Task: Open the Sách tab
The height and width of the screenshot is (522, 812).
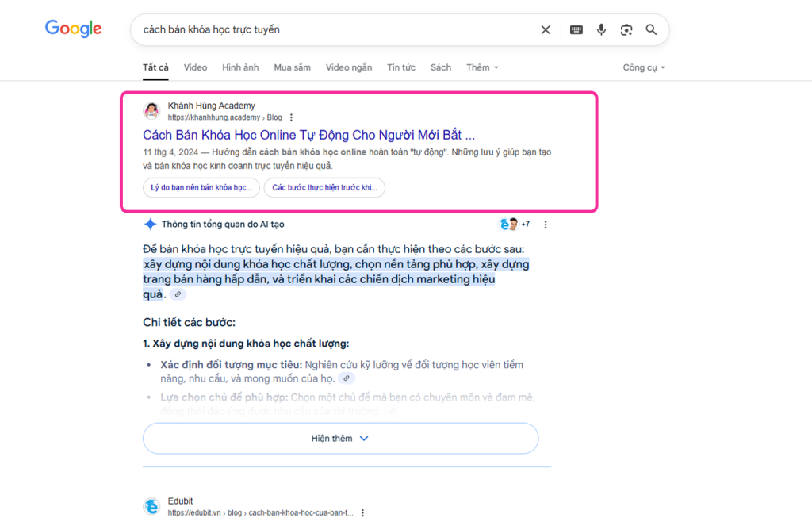Action: coord(441,67)
